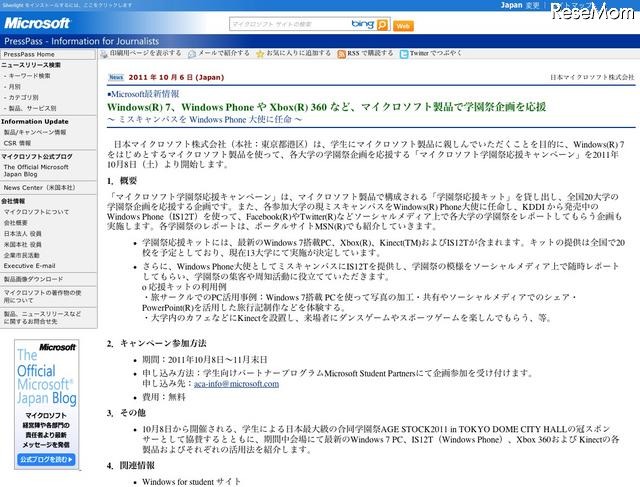Image resolution: width=640 pixels, height=487 pixels.
Task: Click the 費用:無料 list item
Action: (x=164, y=397)
